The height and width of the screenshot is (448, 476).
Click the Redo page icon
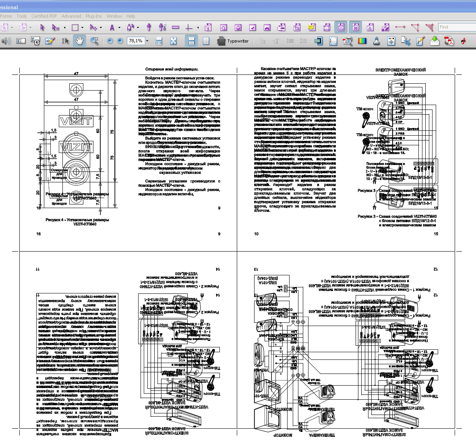click(23, 28)
